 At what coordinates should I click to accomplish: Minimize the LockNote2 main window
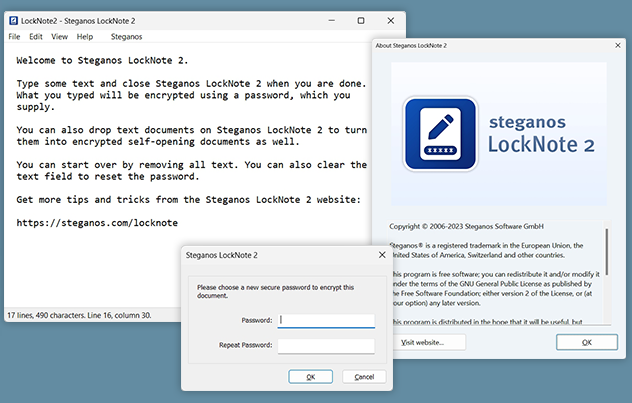(x=332, y=21)
